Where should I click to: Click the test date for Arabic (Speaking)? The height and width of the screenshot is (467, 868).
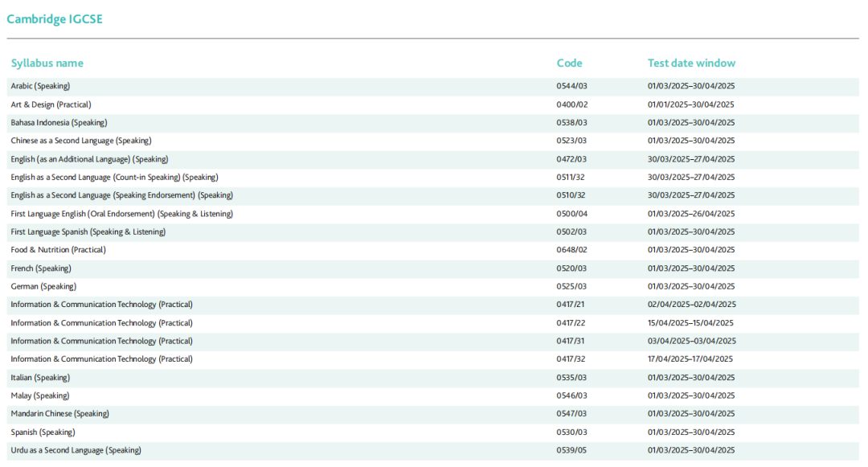[x=691, y=86]
